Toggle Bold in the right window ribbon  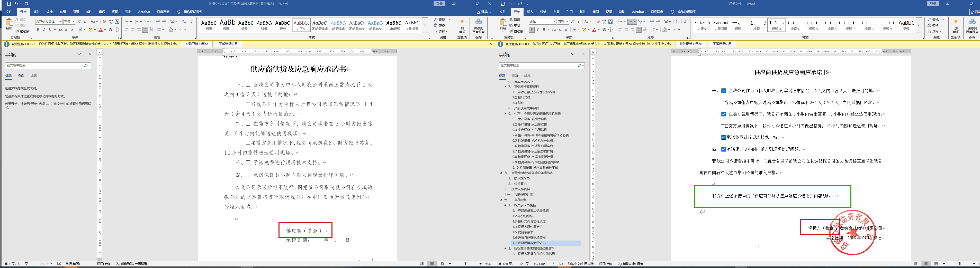(x=532, y=30)
